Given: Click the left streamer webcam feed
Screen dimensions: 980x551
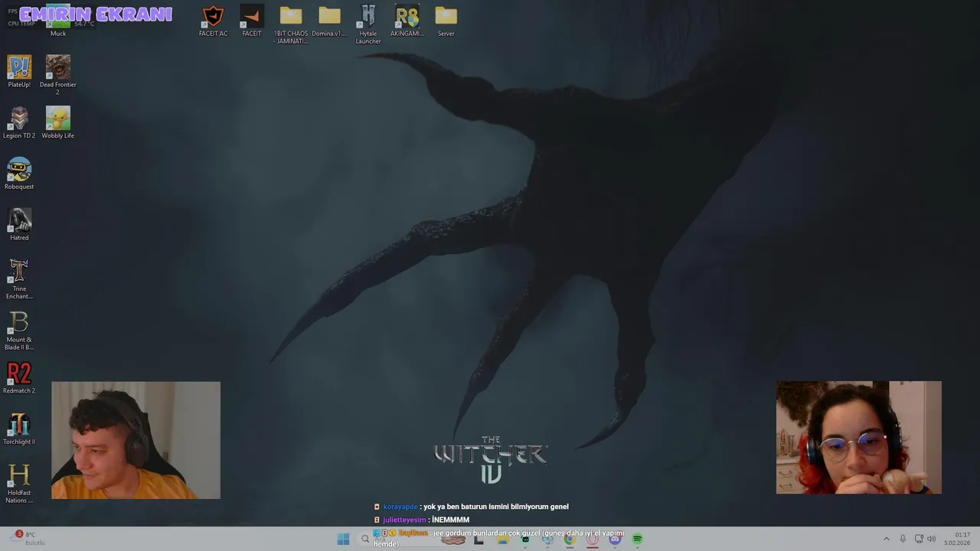Looking at the screenshot, I should pyautogui.click(x=136, y=440).
